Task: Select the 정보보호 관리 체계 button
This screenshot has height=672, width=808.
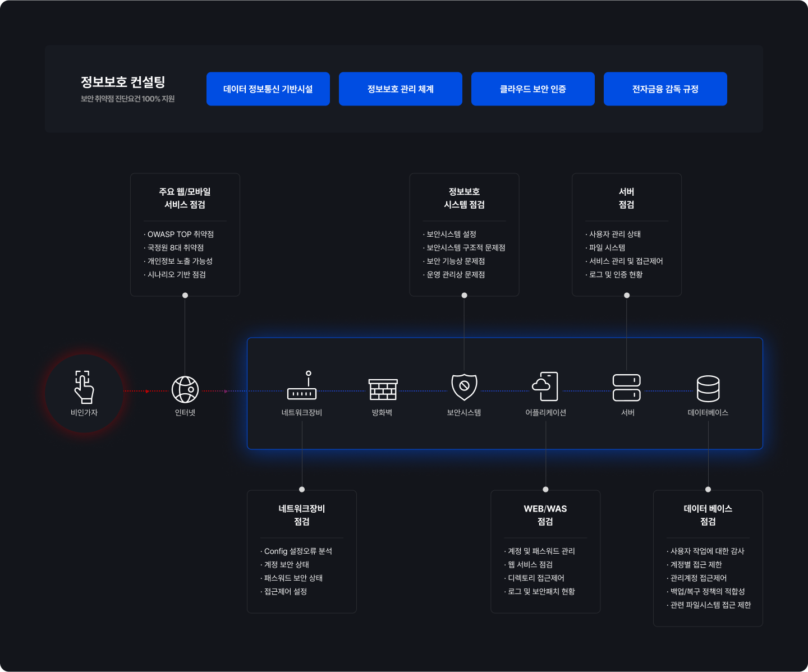Action: click(x=401, y=89)
